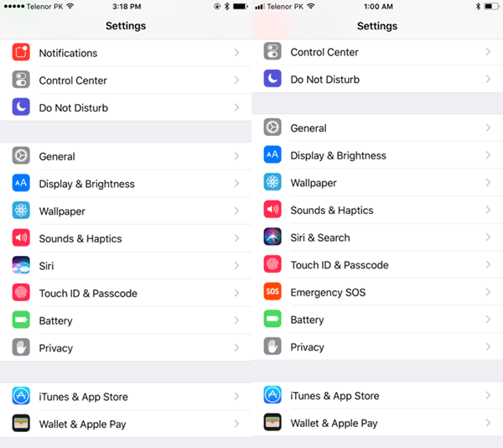The height and width of the screenshot is (448, 503).
Task: Open left screen Privacy label
Action: point(56,348)
